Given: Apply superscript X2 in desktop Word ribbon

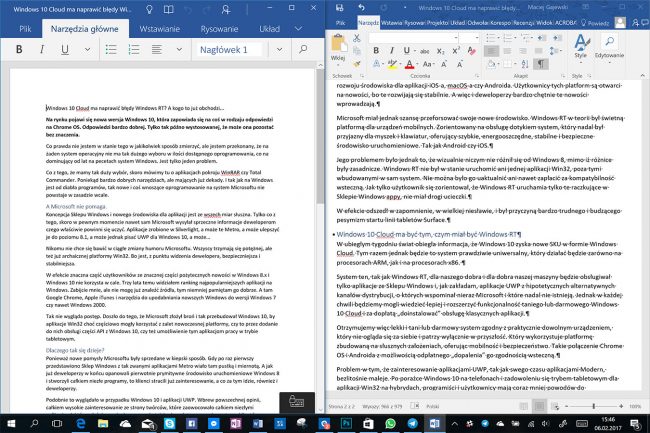Looking at the screenshot, I should [456, 51].
